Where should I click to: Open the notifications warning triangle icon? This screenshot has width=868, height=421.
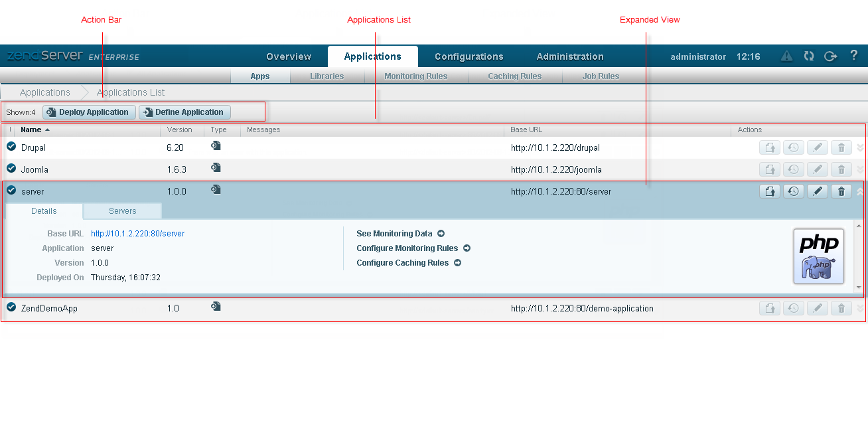786,56
